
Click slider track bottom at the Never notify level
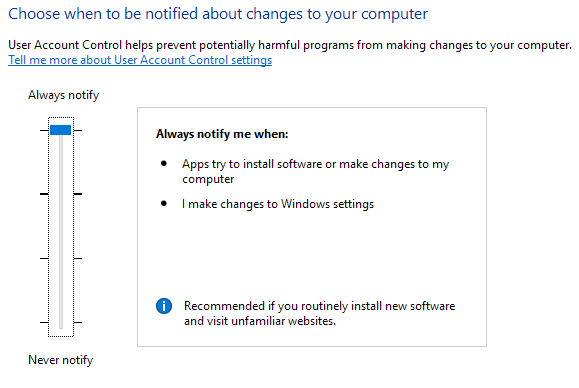point(61,323)
